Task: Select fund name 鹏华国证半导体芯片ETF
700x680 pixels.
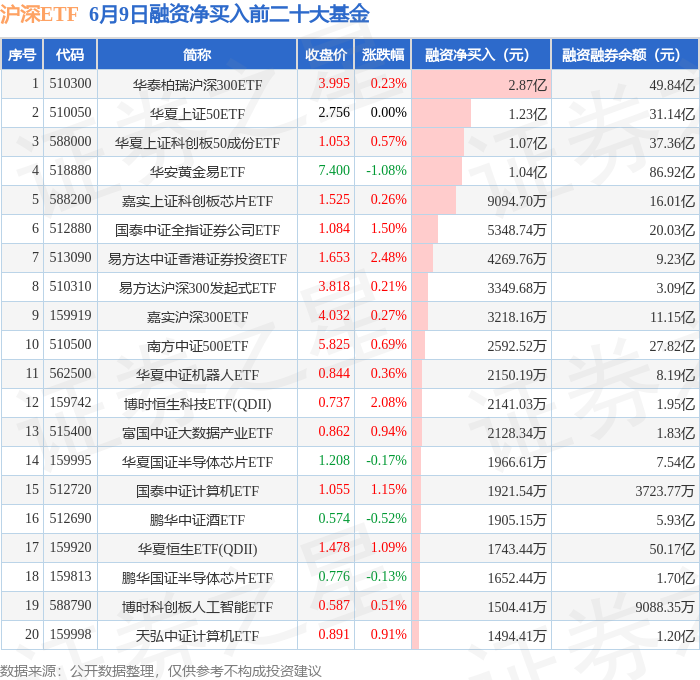Action: pyautogui.click(x=197, y=578)
